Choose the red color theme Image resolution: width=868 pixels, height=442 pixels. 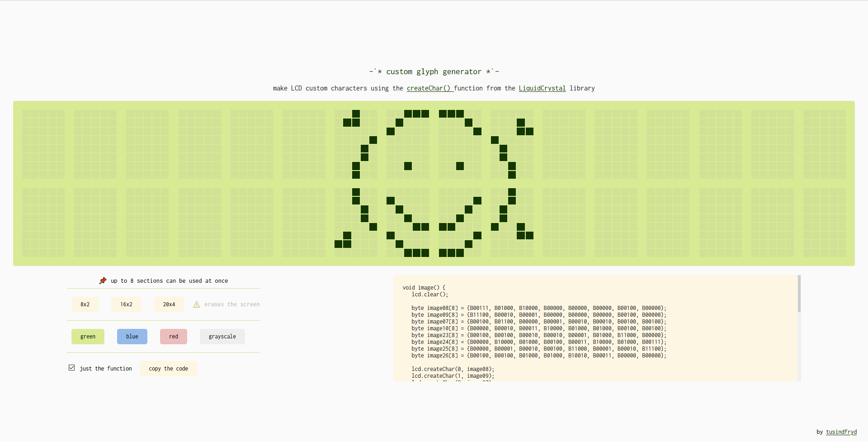coord(173,337)
